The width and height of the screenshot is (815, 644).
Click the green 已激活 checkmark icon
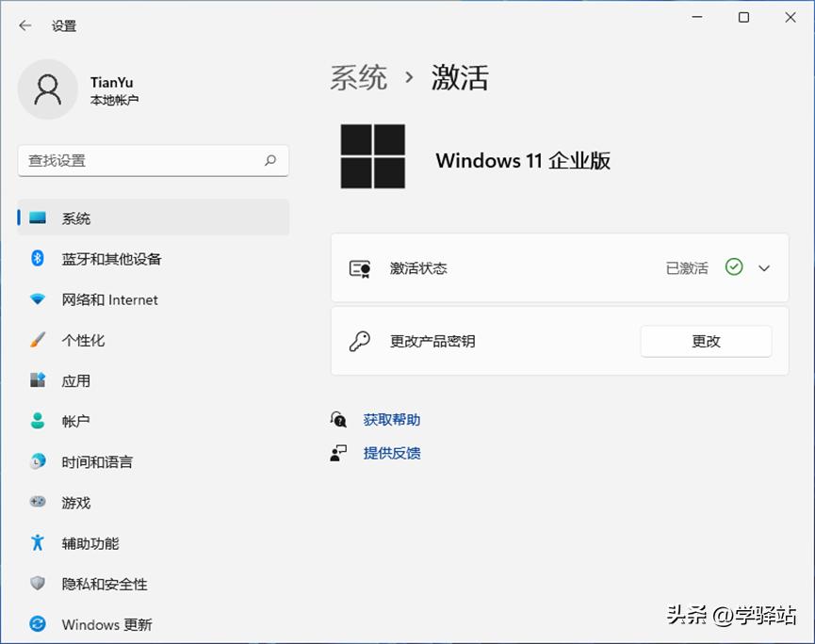click(x=734, y=267)
